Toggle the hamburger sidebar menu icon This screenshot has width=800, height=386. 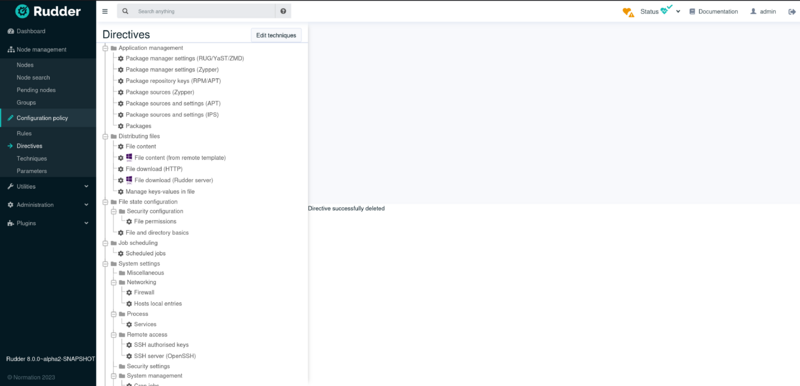click(105, 11)
